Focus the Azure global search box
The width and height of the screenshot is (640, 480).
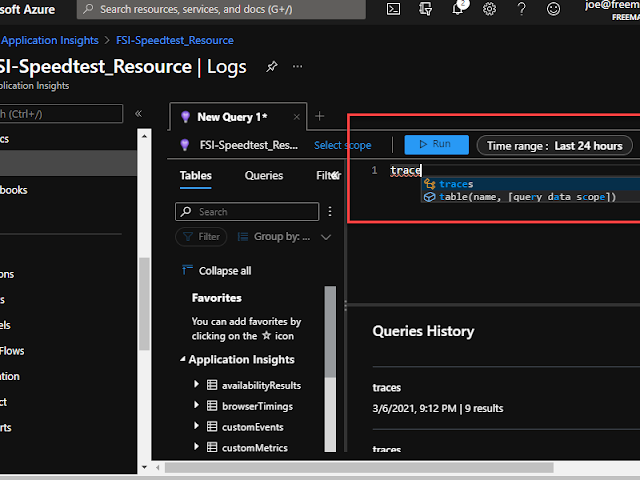[x=221, y=9]
